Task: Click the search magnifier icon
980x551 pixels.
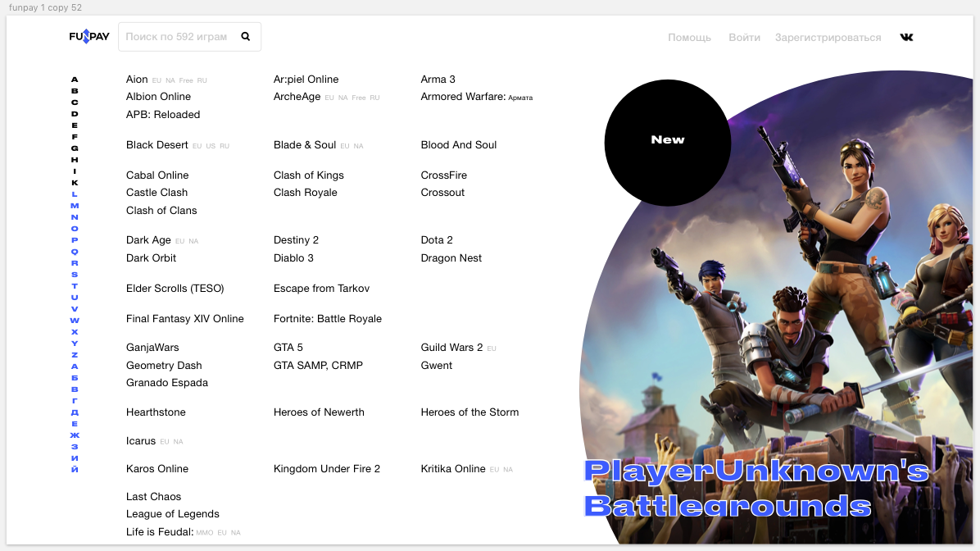Action: pyautogui.click(x=246, y=37)
